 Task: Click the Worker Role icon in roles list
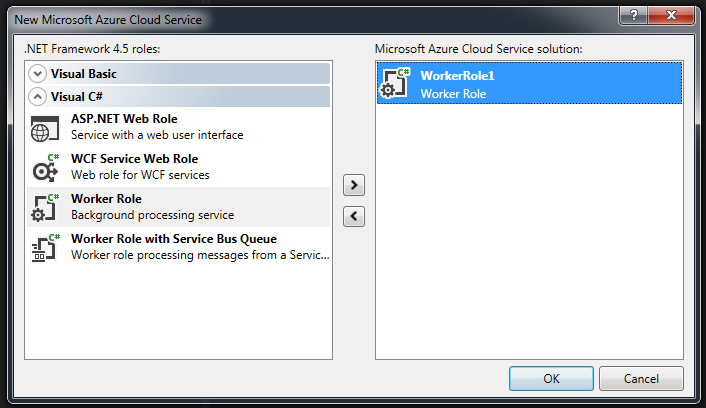45,207
